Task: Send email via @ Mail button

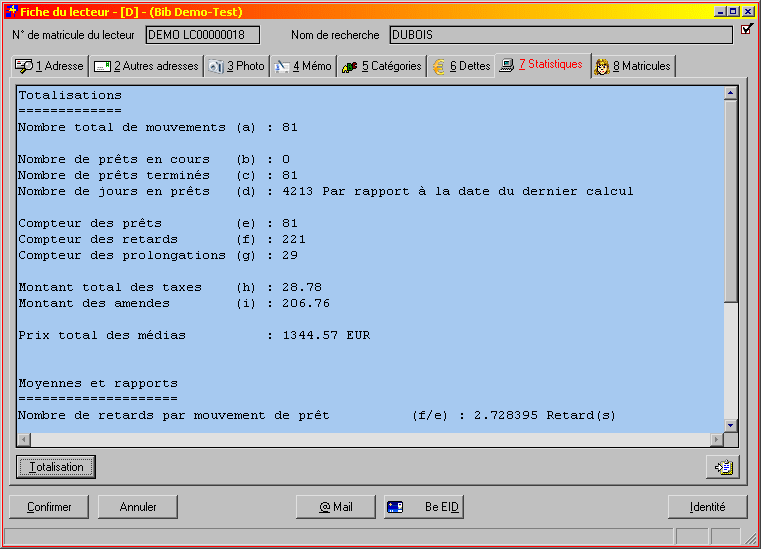Action: (336, 507)
